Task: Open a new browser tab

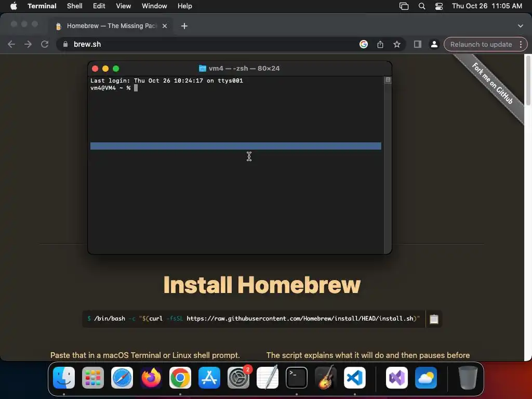Action: [x=184, y=26]
